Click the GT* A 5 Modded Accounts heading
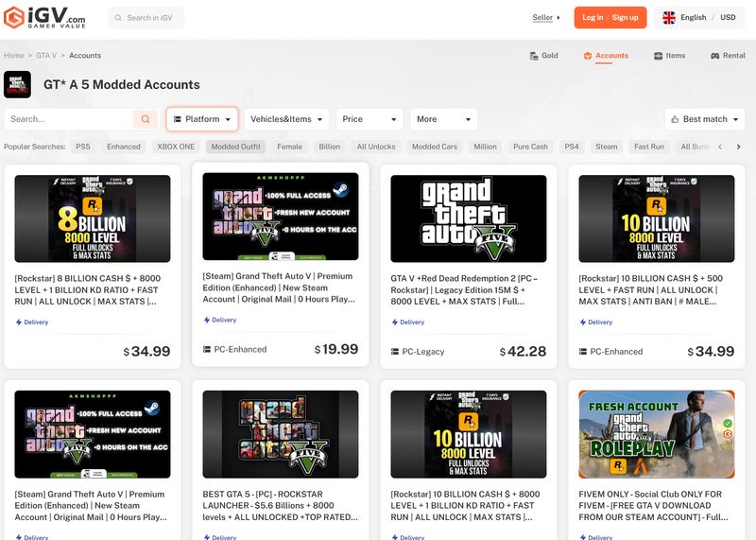Viewport: 756px width, 540px height. (x=122, y=84)
